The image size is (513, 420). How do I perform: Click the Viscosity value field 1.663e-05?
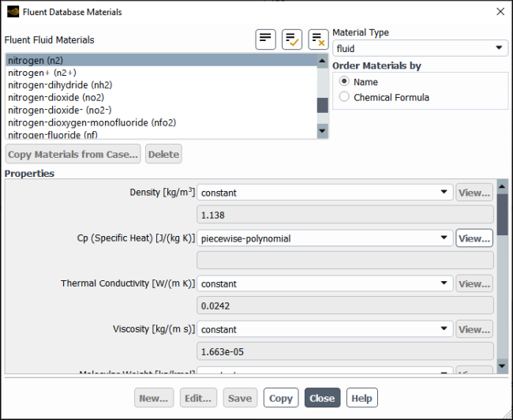pos(345,351)
